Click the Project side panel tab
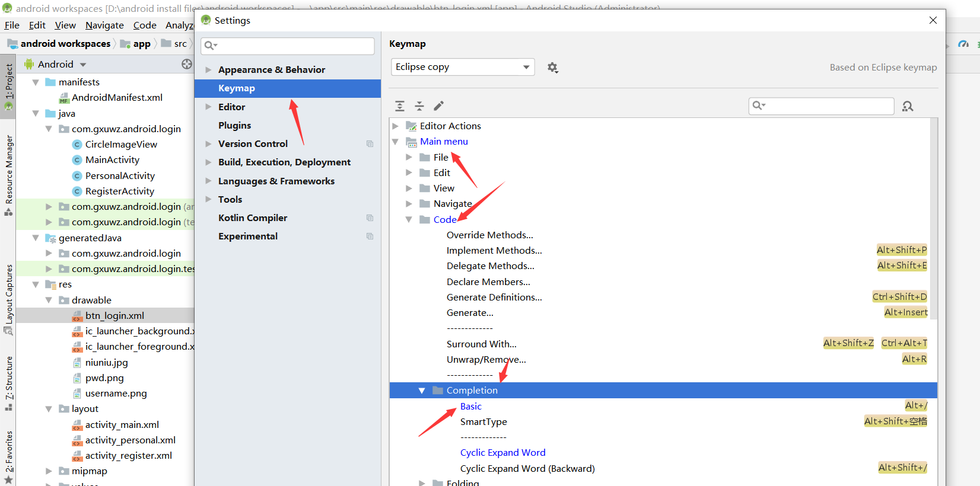This screenshot has width=980, height=486. point(8,87)
